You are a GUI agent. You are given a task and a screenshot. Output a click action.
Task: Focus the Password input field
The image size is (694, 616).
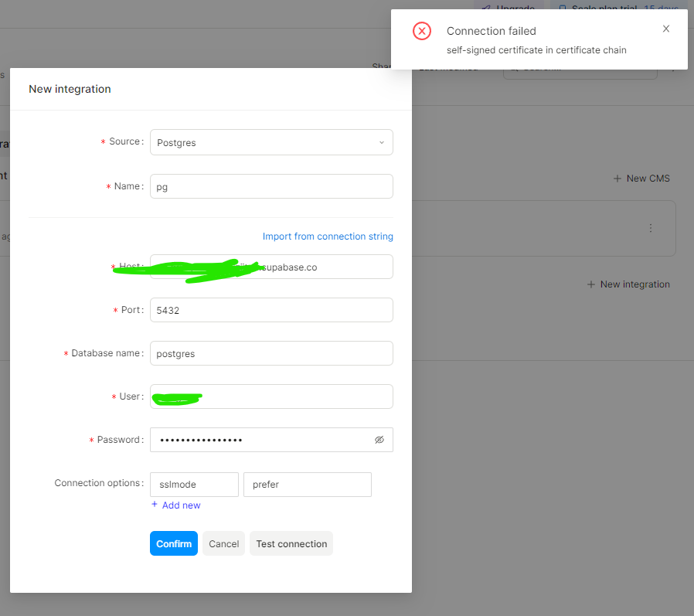[263, 440]
